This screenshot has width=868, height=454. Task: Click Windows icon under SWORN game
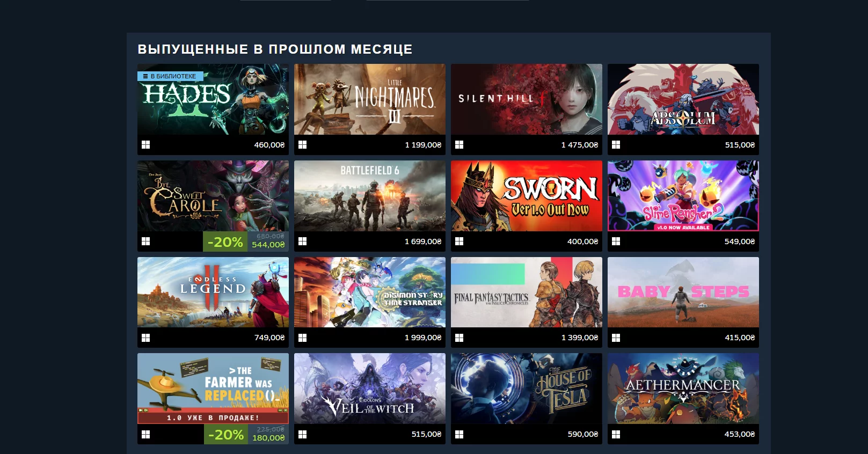pyautogui.click(x=459, y=241)
